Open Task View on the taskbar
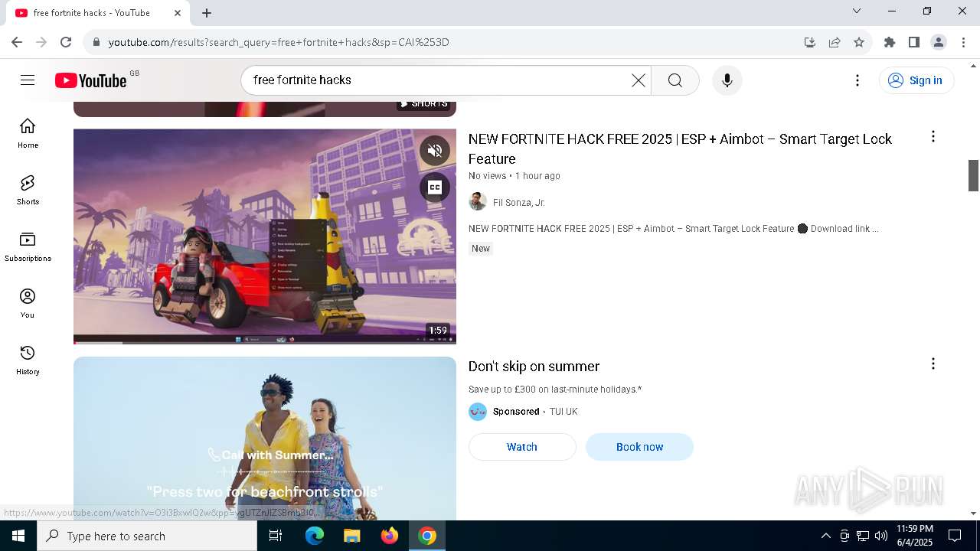The image size is (980, 551). [x=276, y=536]
